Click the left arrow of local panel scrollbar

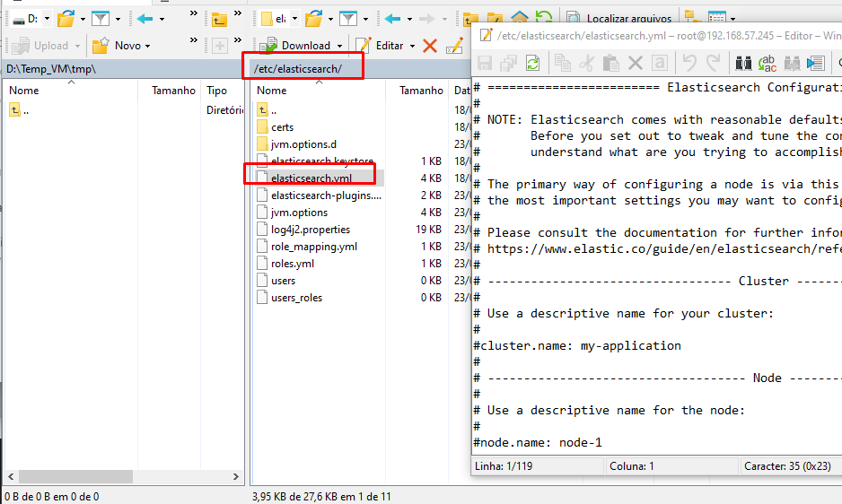click(11, 476)
